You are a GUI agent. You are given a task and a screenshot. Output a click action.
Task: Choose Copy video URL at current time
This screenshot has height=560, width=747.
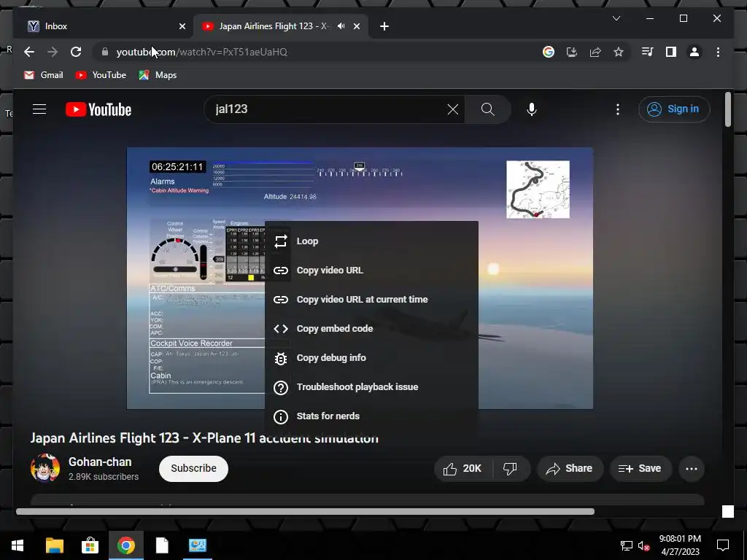371,300
